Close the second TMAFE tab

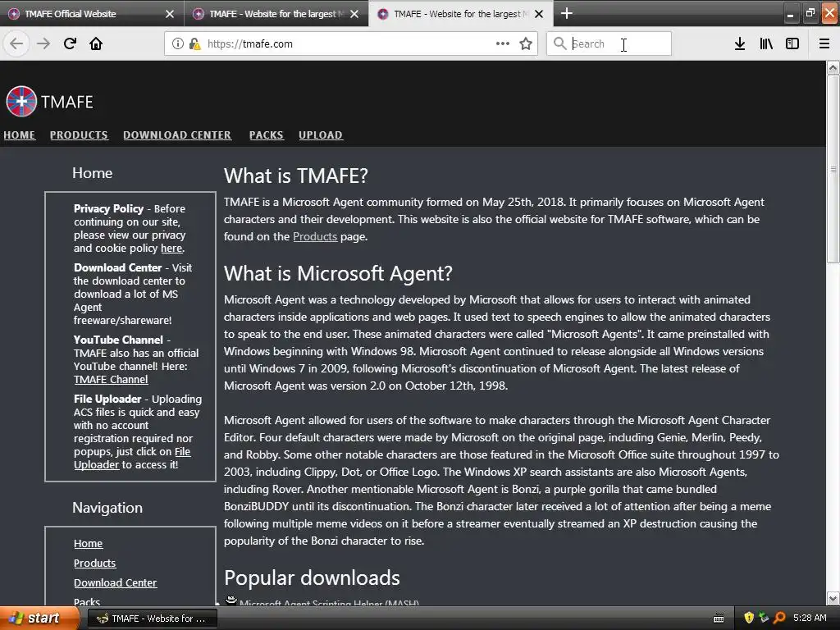tap(354, 14)
